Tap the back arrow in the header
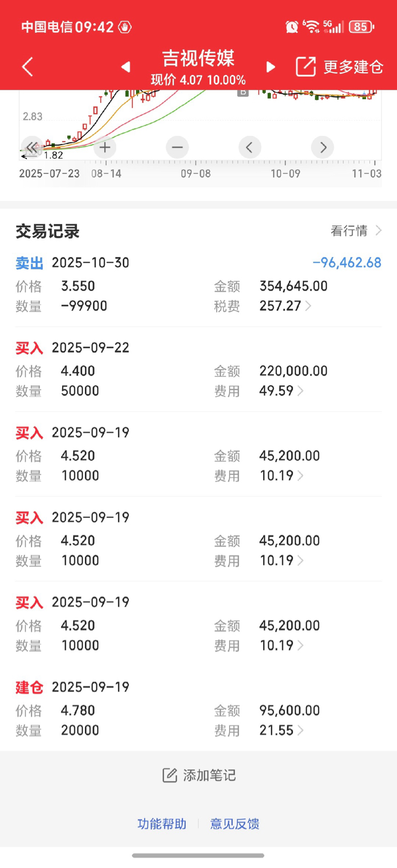Viewport: 397px width, 868px height. (27, 67)
